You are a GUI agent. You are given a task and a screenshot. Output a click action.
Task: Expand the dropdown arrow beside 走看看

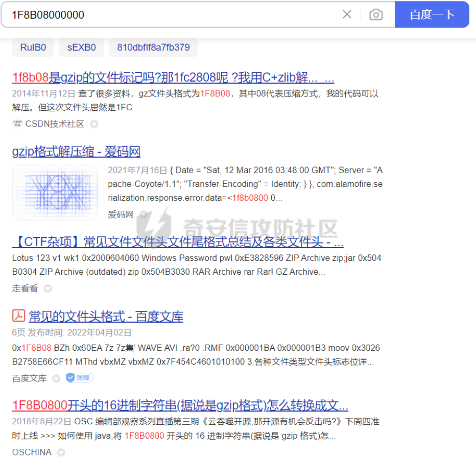point(47,288)
